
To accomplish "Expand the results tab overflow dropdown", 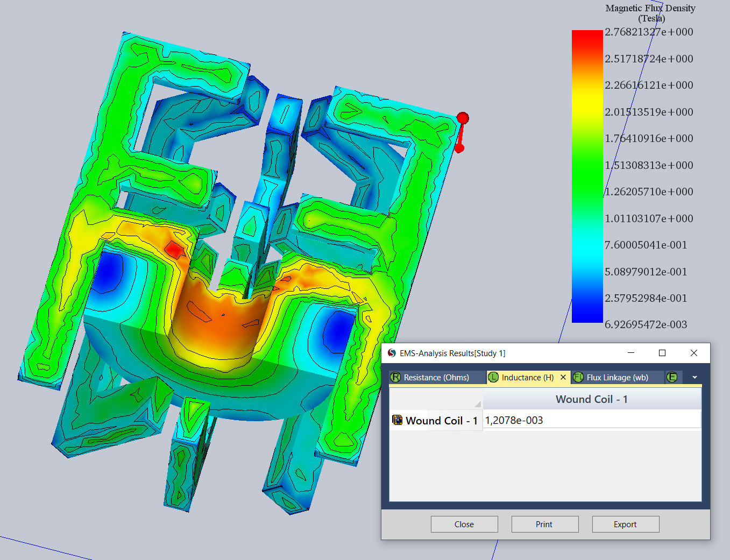I will pos(694,378).
